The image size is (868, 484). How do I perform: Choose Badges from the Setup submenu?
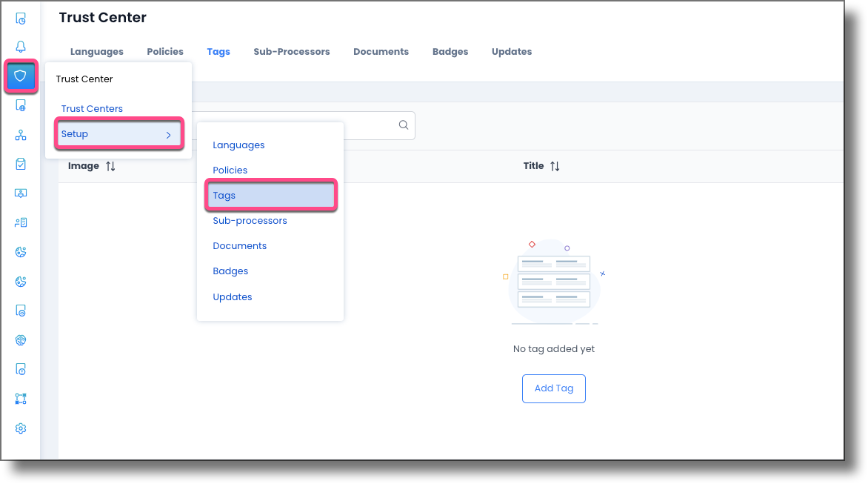230,271
